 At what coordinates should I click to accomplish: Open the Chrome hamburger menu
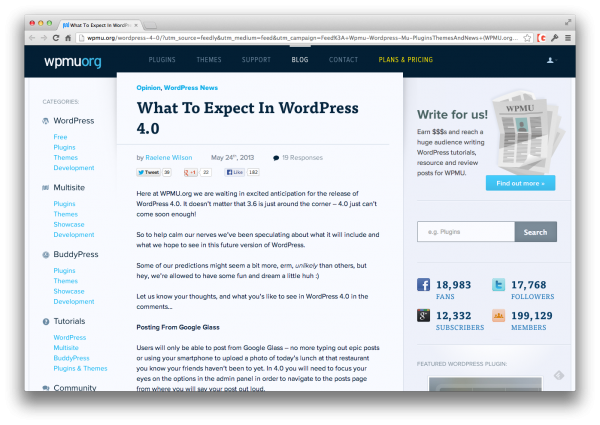[568, 38]
